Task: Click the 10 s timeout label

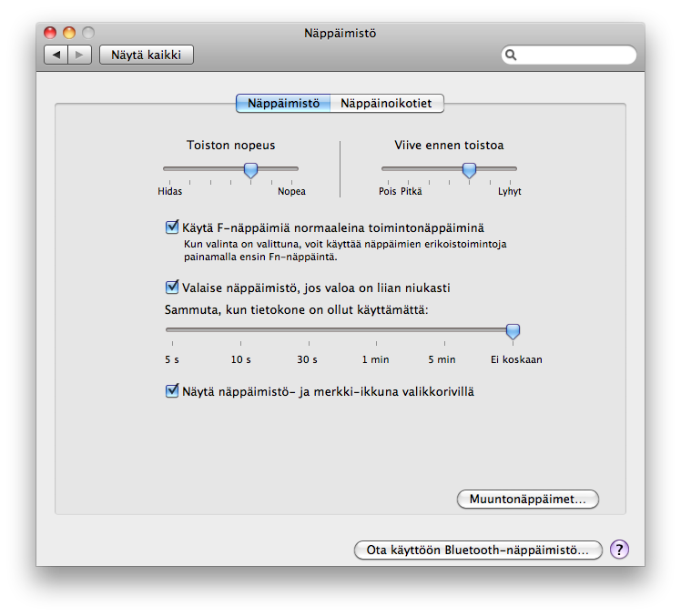Action: tap(241, 359)
